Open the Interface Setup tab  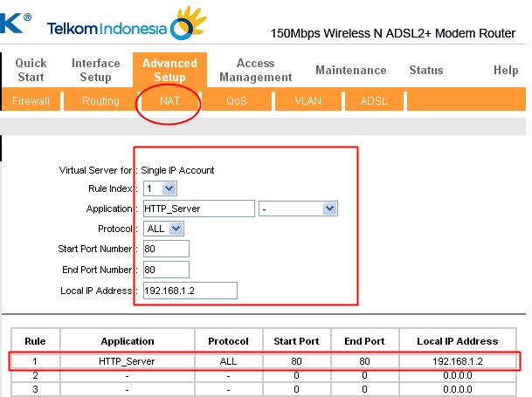(x=96, y=70)
